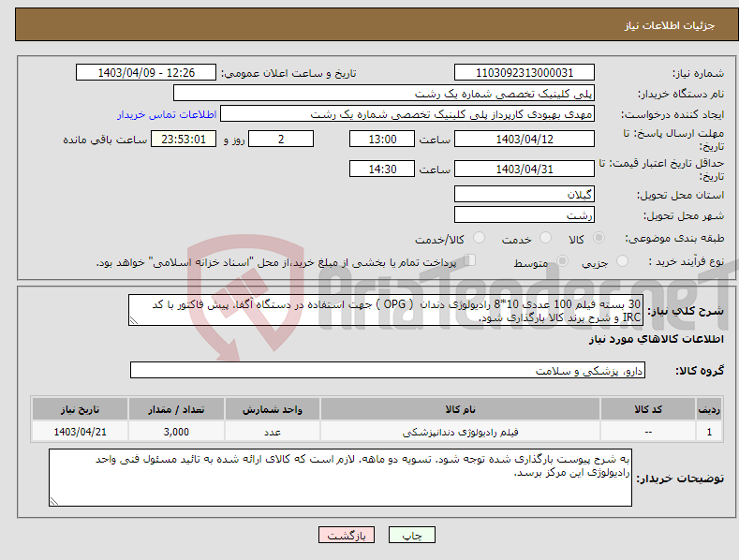Viewport: 739px width, 560px height.
Task: Open اطلاعات تماس خریدار link
Action: click(167, 114)
